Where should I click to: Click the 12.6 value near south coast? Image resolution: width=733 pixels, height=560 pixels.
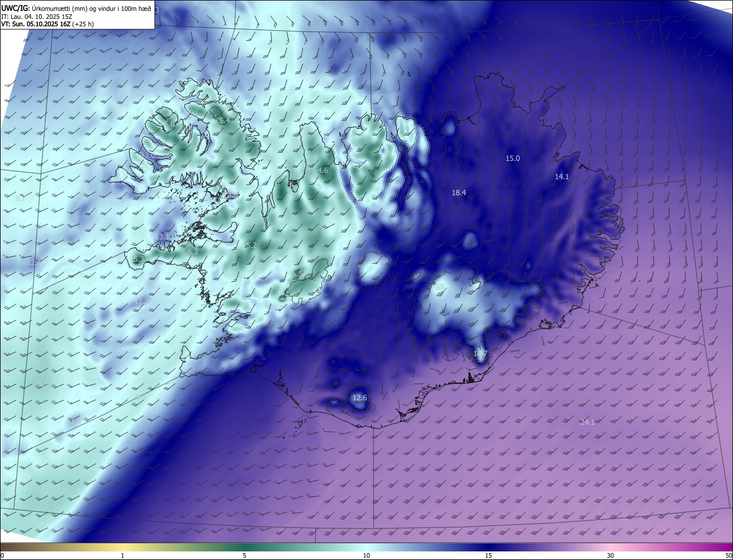360,397
